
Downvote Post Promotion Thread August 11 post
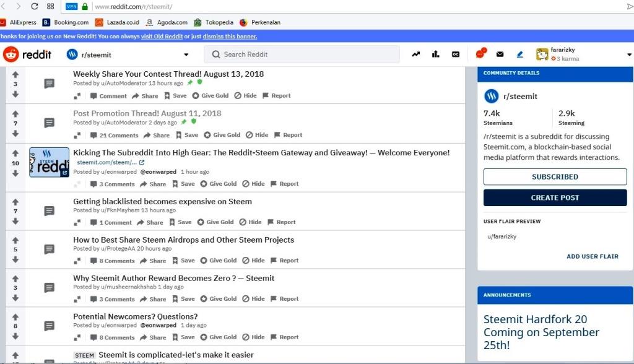pyautogui.click(x=15, y=134)
